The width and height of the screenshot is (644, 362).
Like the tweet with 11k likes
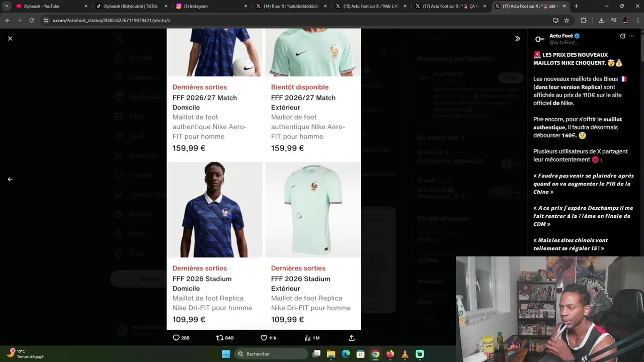click(268, 338)
